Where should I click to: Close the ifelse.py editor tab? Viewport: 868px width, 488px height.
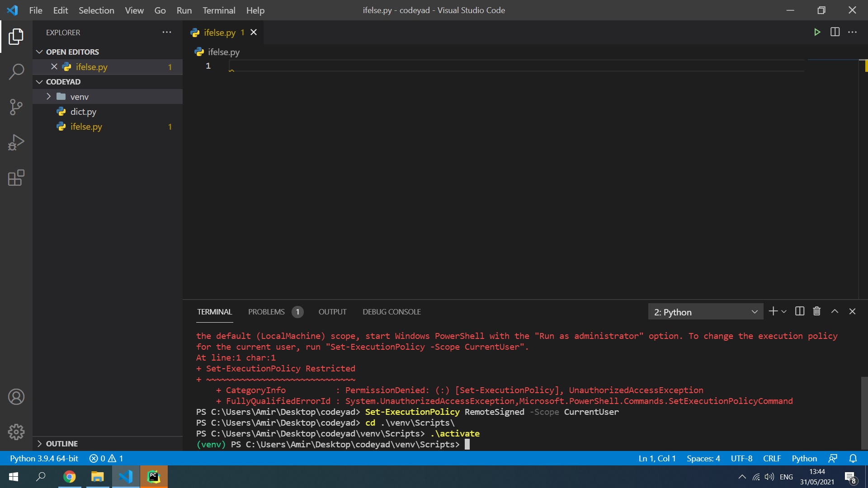click(x=254, y=32)
